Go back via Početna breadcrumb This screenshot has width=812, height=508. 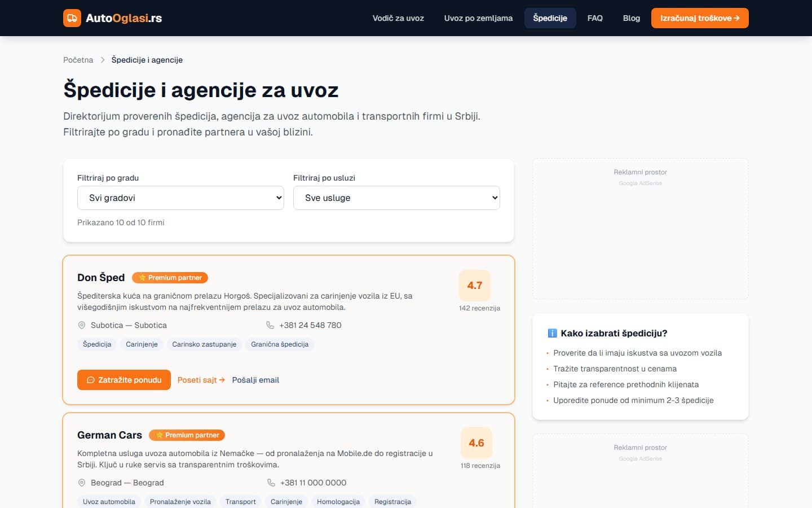[78, 60]
